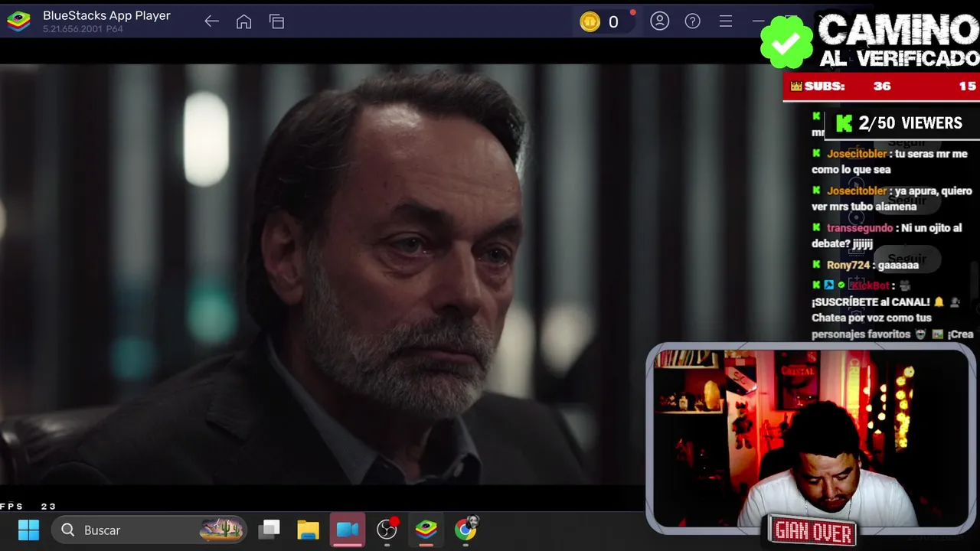Image resolution: width=980 pixels, height=551 pixels.
Task: Open the BlueStacks help question icon
Action: 692,21
